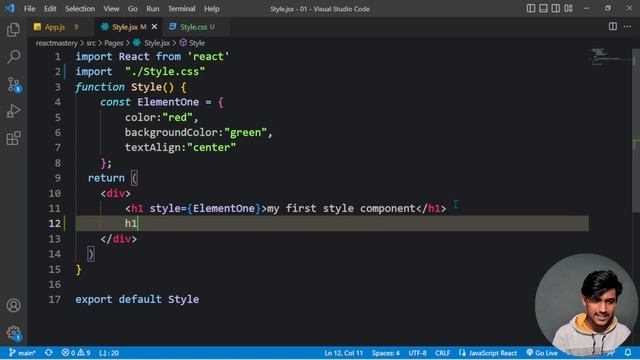Toggle primary side bar layout icon
640x360 pixels.
click(x=531, y=8)
